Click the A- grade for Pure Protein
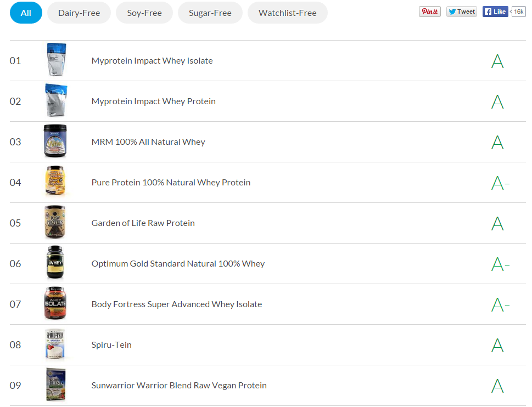This screenshot has width=532, height=407. point(501,183)
